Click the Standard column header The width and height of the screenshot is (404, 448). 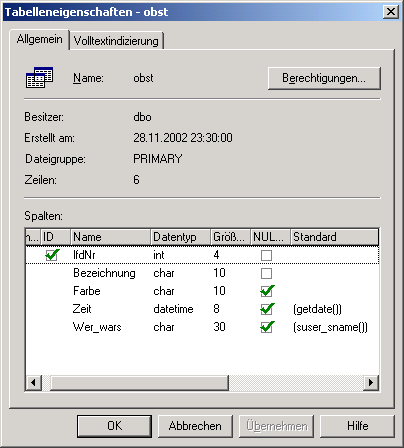click(334, 237)
